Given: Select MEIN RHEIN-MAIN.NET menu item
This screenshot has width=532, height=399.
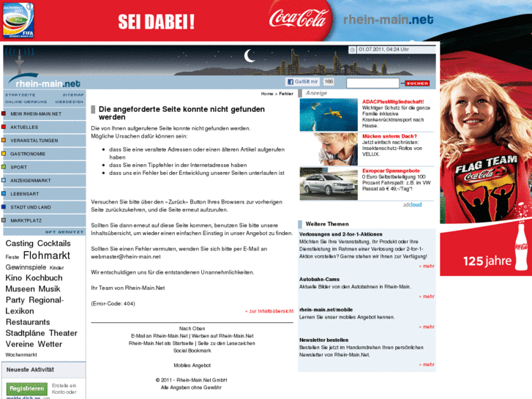Looking at the screenshot, I should pos(45,113).
